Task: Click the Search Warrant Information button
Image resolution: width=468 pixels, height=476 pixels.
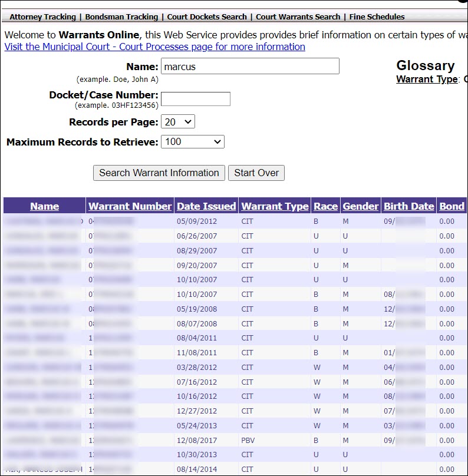Action: 159,173
